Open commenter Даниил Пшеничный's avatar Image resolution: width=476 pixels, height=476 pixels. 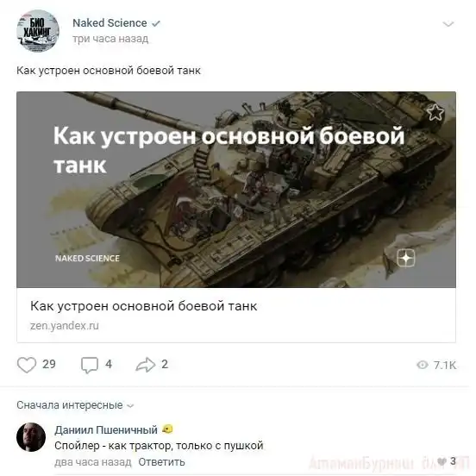31,437
